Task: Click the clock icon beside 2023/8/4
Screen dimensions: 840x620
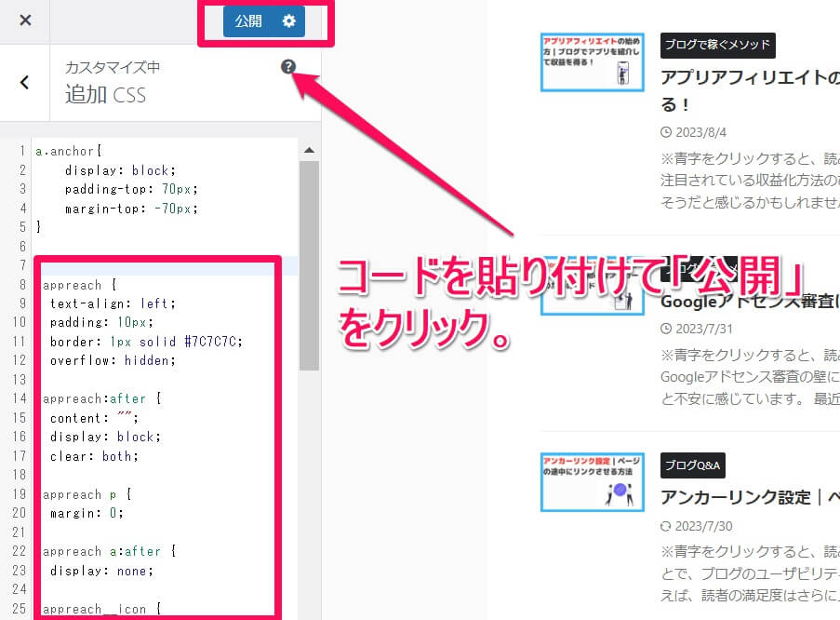Action: [x=666, y=132]
